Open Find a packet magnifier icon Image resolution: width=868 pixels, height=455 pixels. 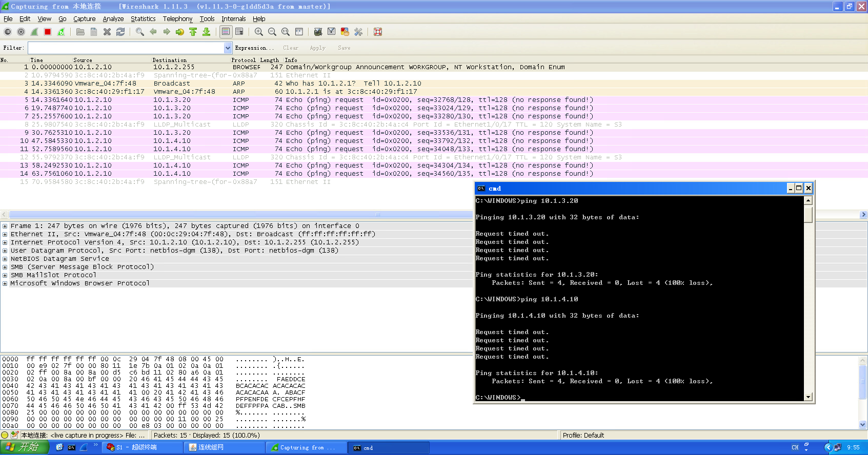pyautogui.click(x=140, y=32)
